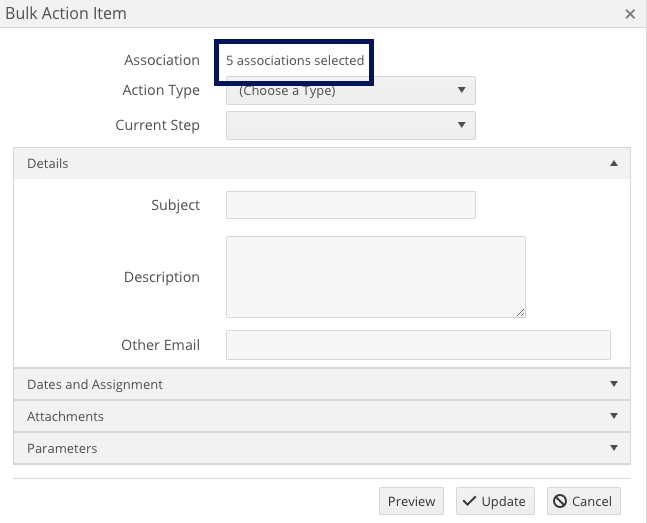Image resolution: width=647 pixels, height=523 pixels.
Task: Expand the Dates and Assignment section
Action: pos(322,384)
